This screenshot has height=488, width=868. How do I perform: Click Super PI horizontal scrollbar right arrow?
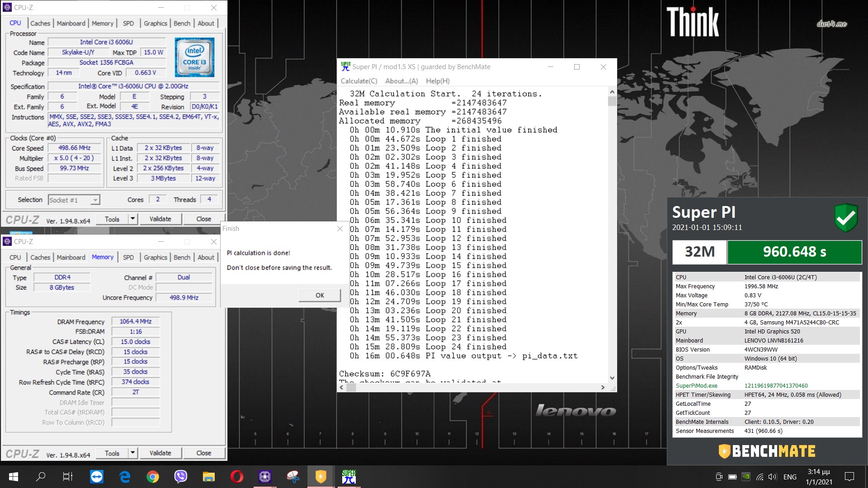pyautogui.click(x=603, y=387)
